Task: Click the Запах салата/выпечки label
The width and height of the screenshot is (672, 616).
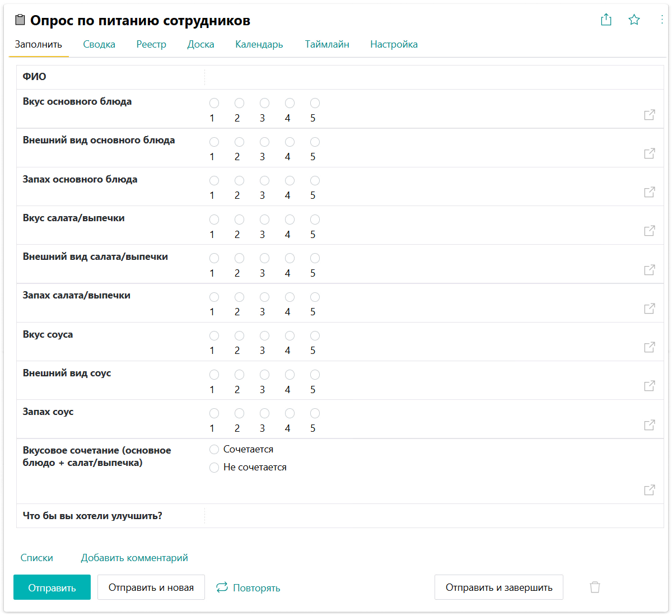Action: coord(76,295)
